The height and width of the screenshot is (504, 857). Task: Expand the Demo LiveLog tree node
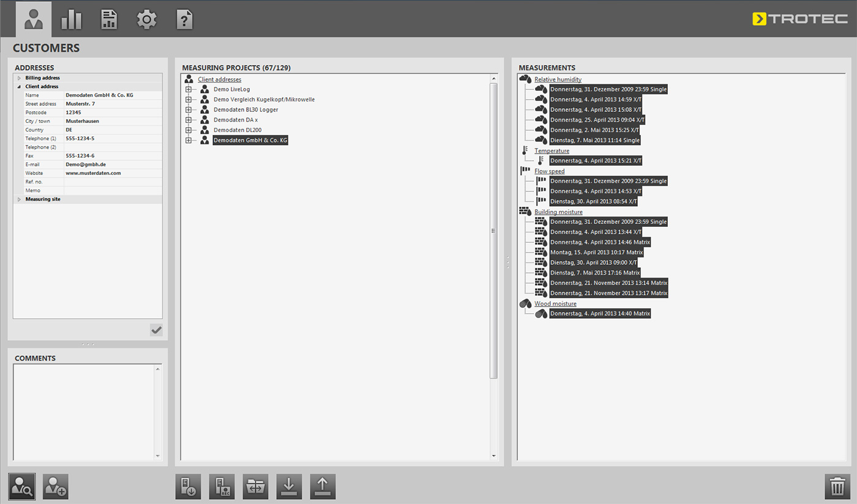pos(189,89)
